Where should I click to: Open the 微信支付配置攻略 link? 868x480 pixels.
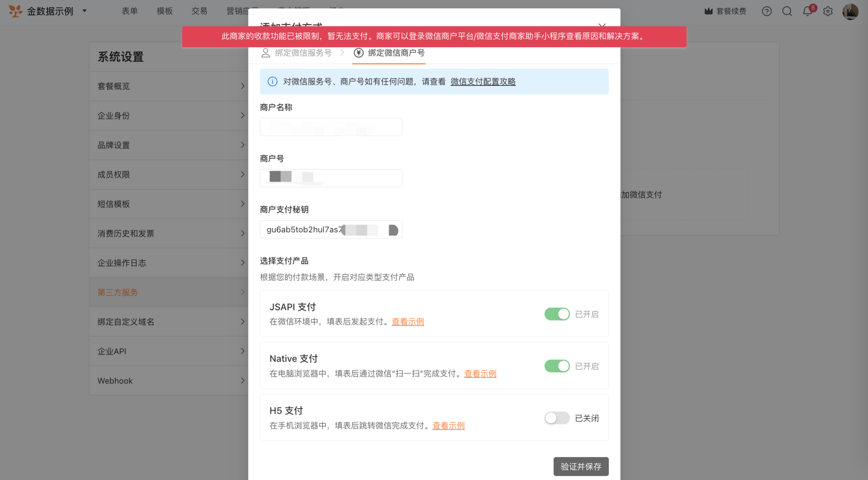[483, 82]
